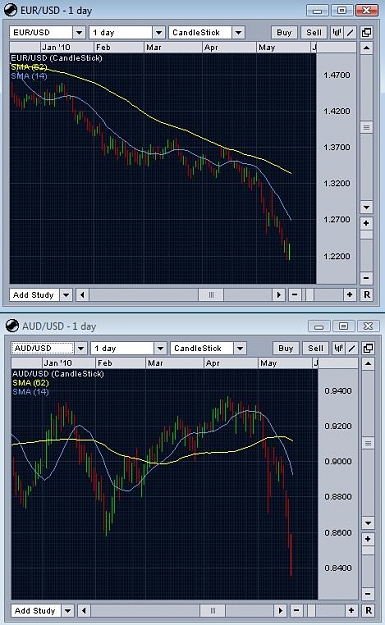385x625 pixels.
Task: Click EUR/USD (CandleStick) legend title
Action: point(57,58)
